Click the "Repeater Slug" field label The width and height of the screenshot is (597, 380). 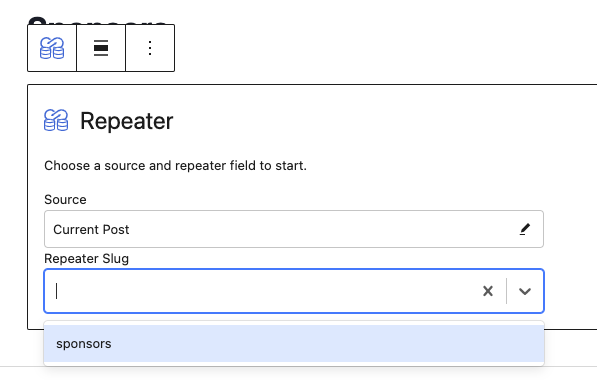point(86,259)
